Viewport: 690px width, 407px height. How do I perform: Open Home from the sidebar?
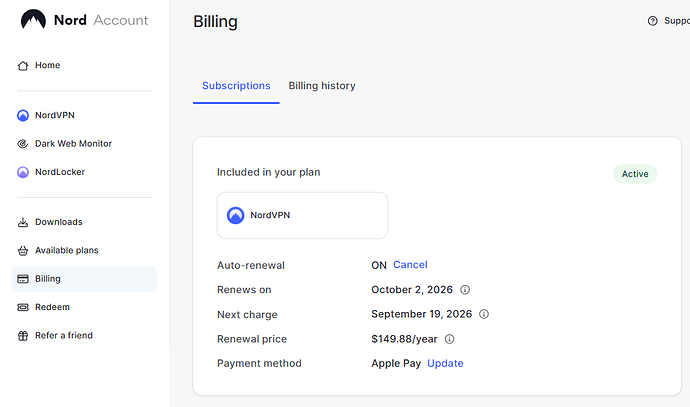coord(47,65)
